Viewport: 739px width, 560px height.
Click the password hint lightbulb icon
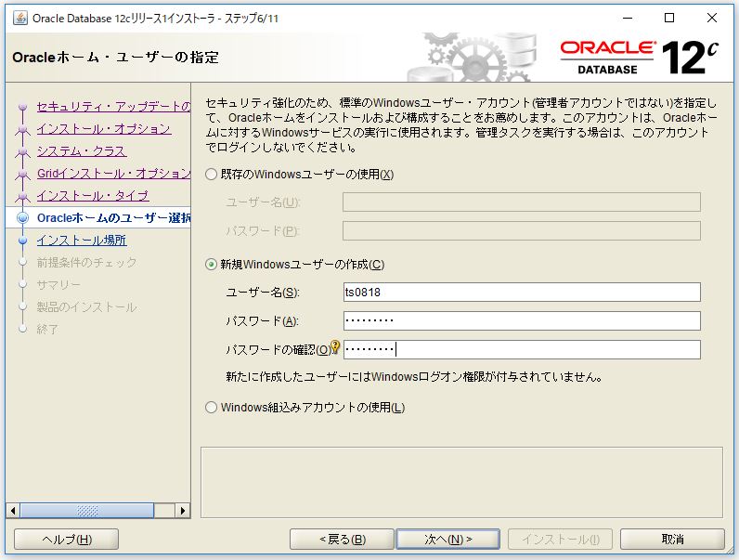[335, 347]
